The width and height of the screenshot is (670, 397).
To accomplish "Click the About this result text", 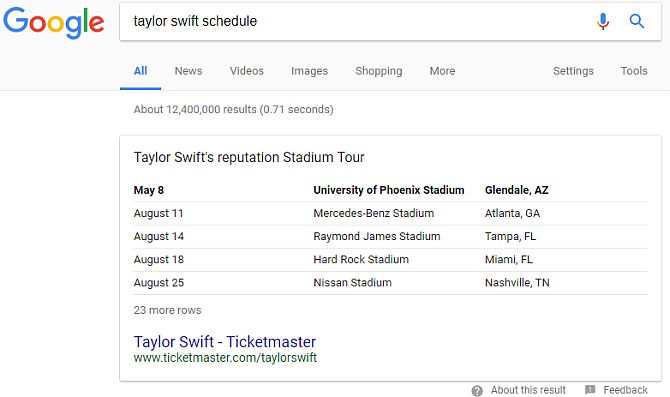I will [x=528, y=390].
